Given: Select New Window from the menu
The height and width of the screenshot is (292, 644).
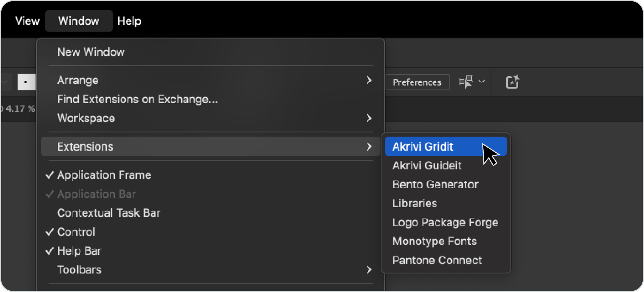Looking at the screenshot, I should (91, 52).
